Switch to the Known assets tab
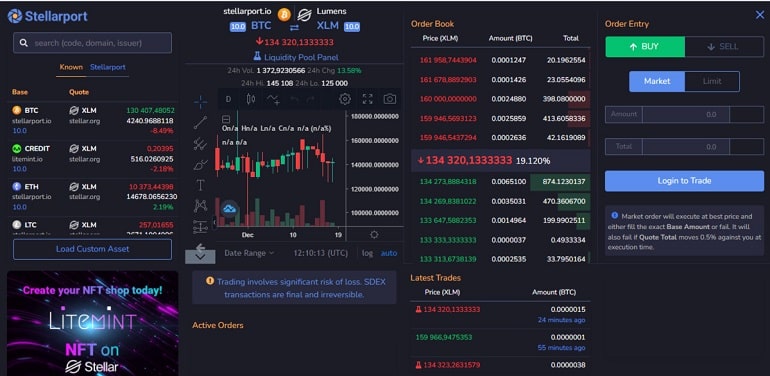This screenshot has width=770, height=376. click(x=71, y=67)
